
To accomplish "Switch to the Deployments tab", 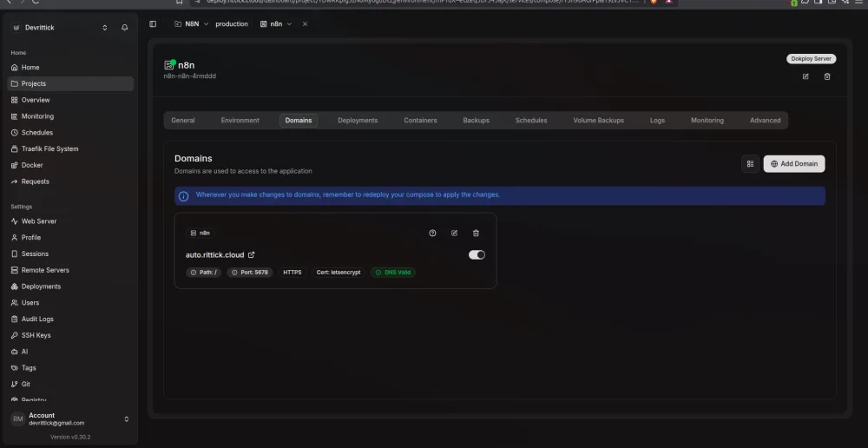I will point(358,120).
